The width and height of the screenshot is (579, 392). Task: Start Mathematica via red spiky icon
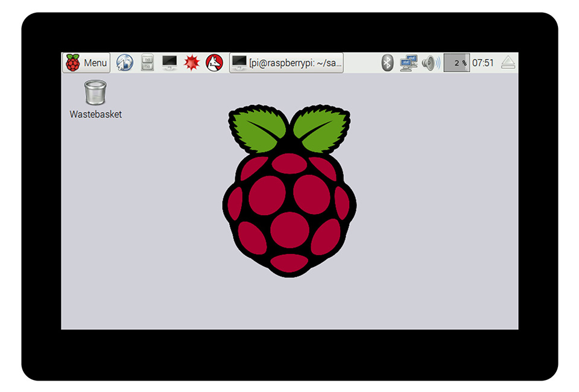pos(192,63)
